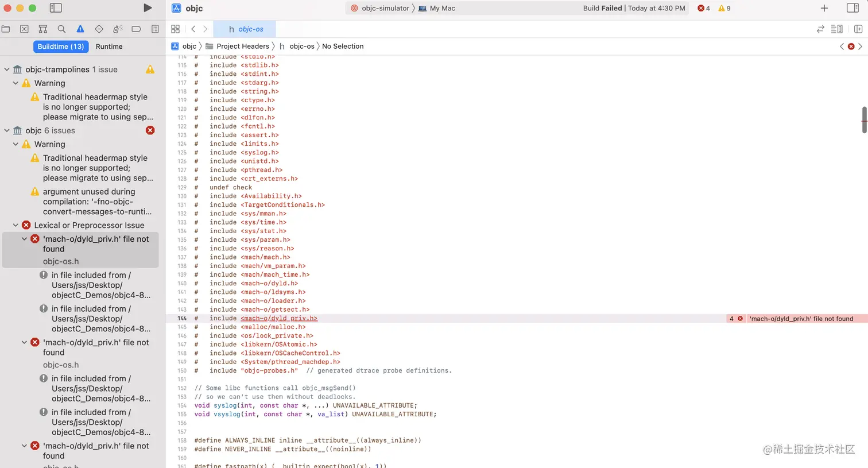Click the ALWAYS_INLINE define line
This screenshot has height=468, width=868.
point(308,440)
